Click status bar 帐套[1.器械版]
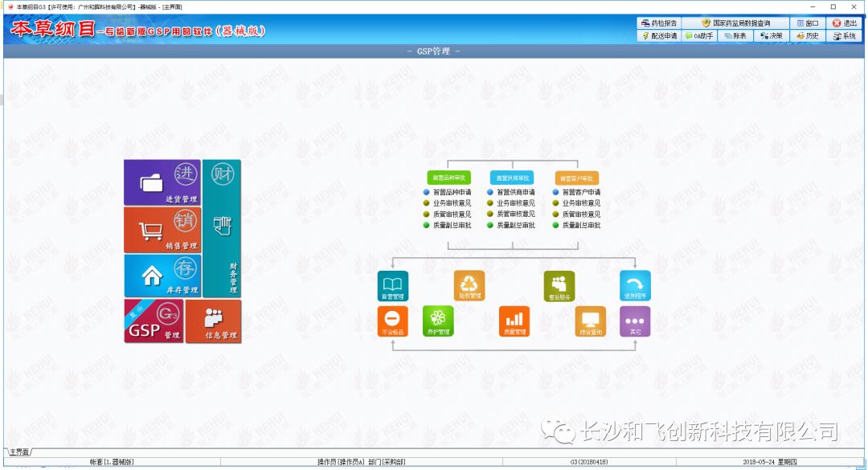 click(x=112, y=462)
